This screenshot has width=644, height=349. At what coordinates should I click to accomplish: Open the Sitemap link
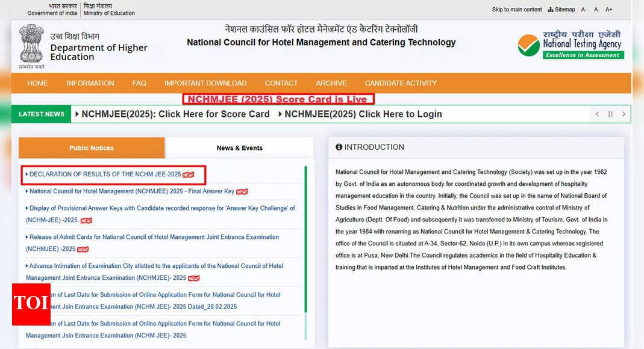point(561,10)
